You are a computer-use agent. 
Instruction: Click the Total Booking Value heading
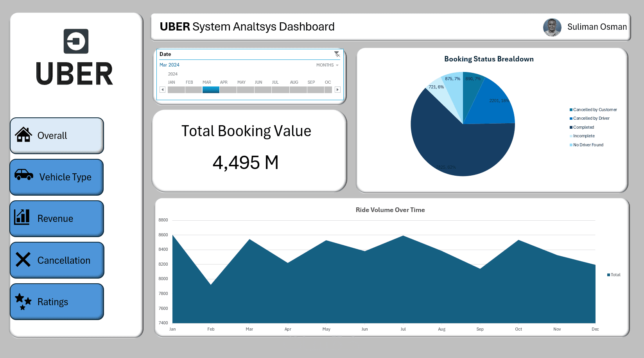[246, 131]
